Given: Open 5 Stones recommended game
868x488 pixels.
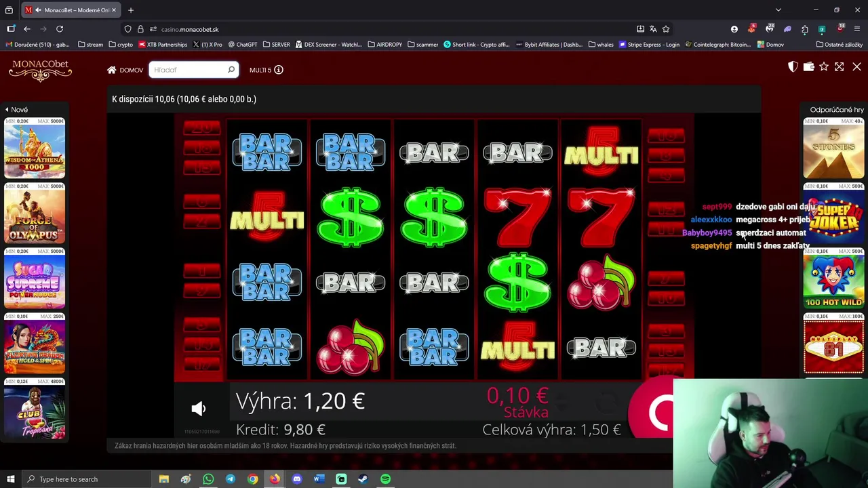Looking at the screenshot, I should tap(833, 148).
